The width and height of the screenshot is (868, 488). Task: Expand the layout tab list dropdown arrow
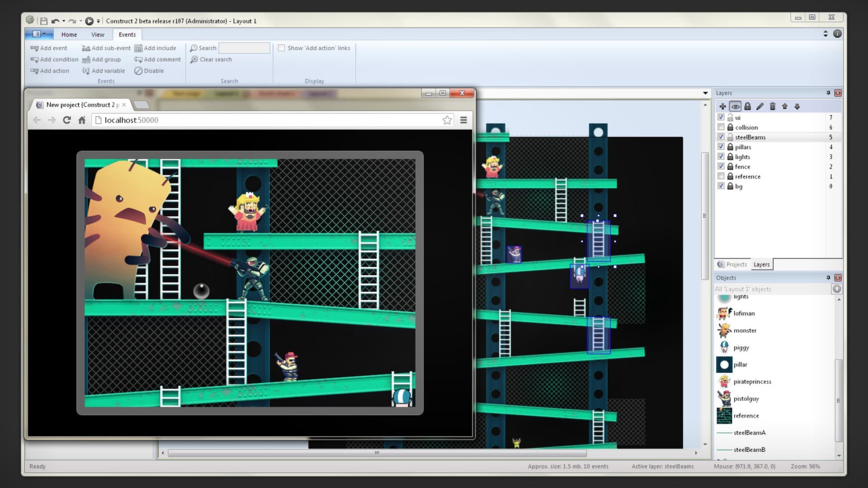coord(705,93)
